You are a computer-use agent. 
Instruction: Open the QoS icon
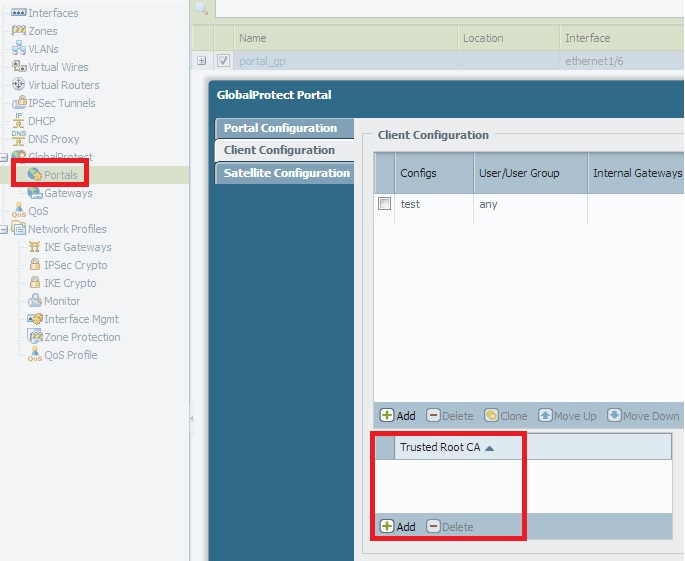18,210
